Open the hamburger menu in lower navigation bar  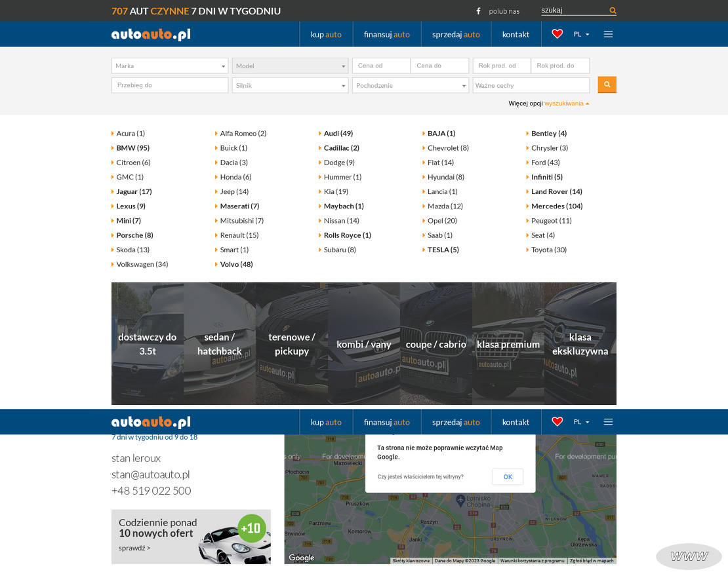point(608,422)
